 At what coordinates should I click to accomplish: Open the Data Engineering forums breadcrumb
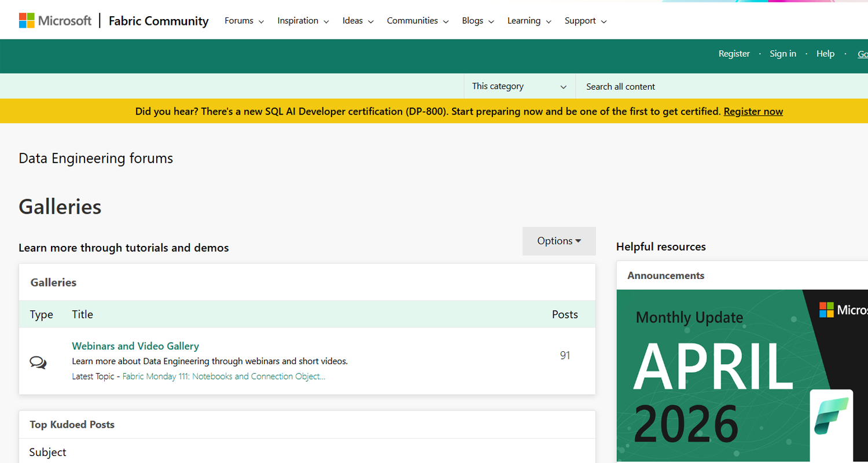[x=96, y=159]
